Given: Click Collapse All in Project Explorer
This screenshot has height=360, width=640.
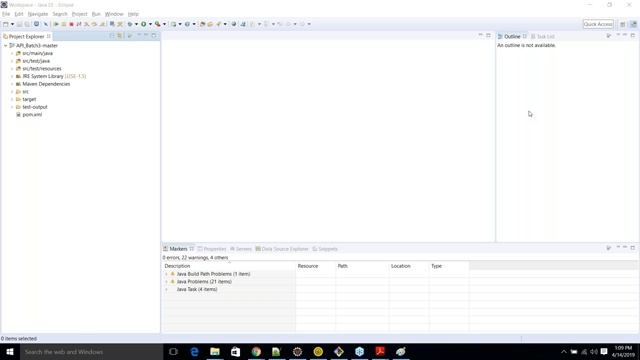Looking at the screenshot, I should (112, 36).
